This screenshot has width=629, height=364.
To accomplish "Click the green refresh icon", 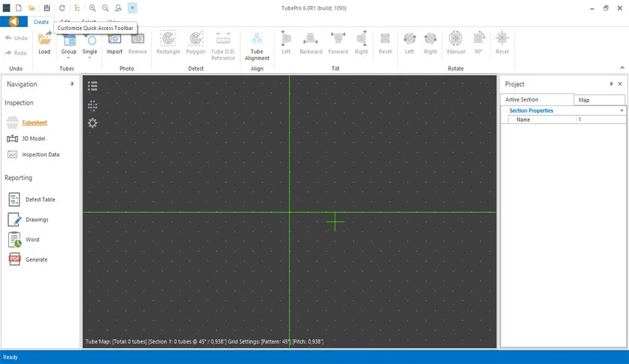I will (x=62, y=8).
